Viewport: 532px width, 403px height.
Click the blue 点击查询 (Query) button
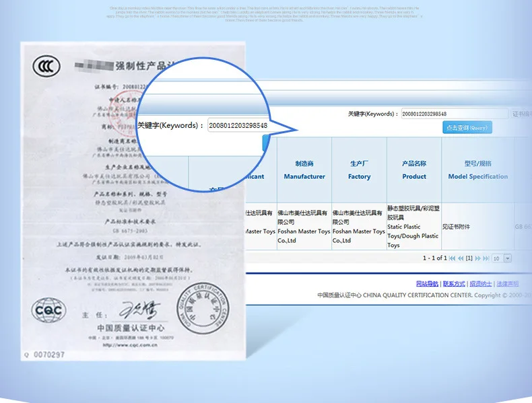click(x=467, y=128)
